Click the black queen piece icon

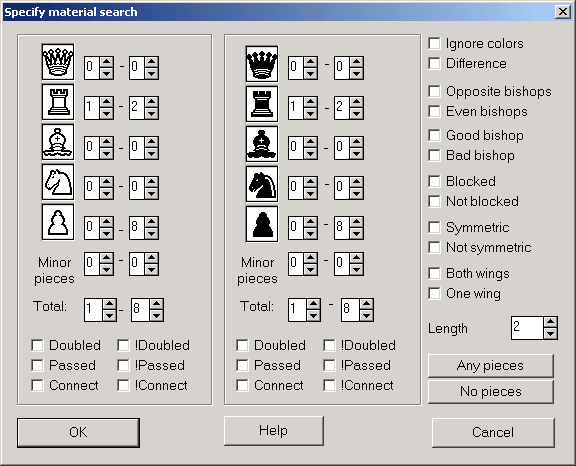click(262, 64)
